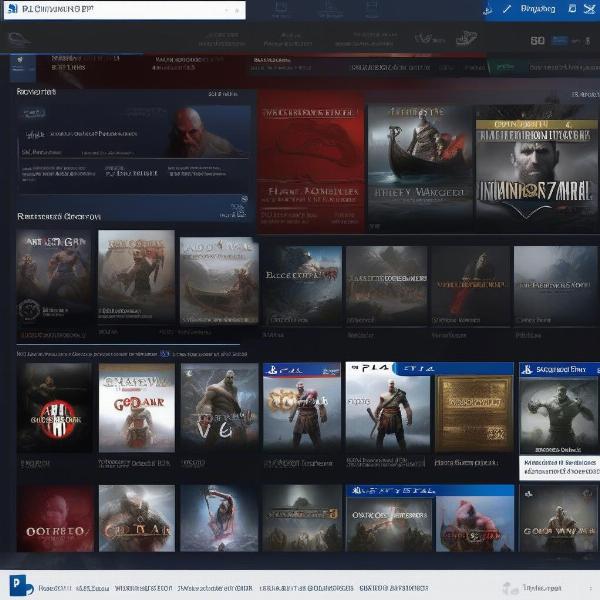
Task: Click the blue icon in the filter text line
Action: [x=165, y=354]
